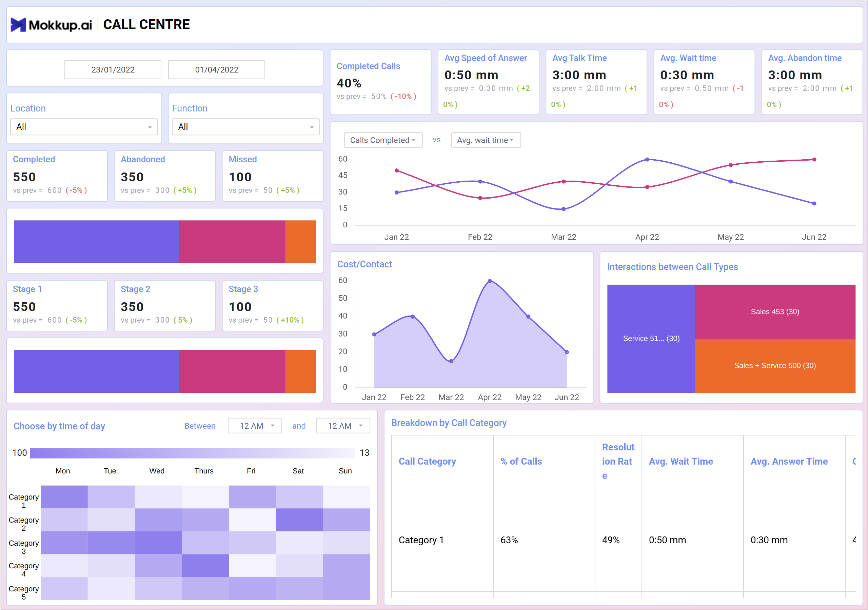Click the Service 51... (30) treemap block
The image size is (868, 610).
click(651, 339)
